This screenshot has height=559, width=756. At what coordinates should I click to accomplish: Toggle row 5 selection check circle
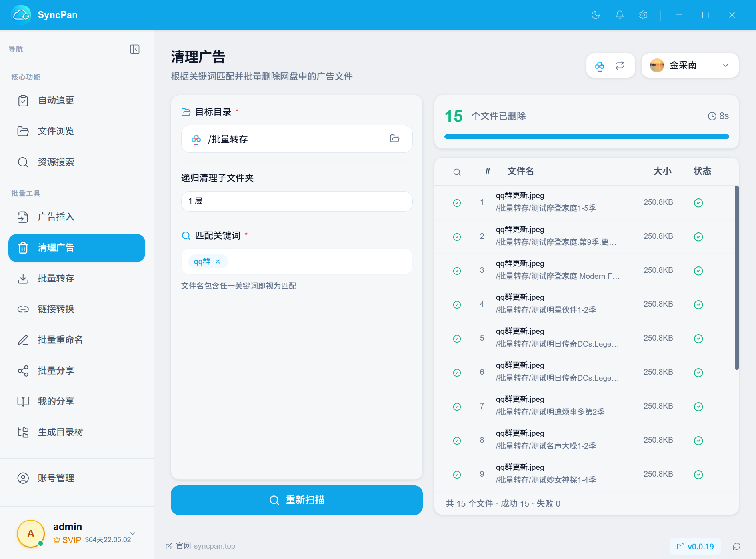[x=457, y=339]
